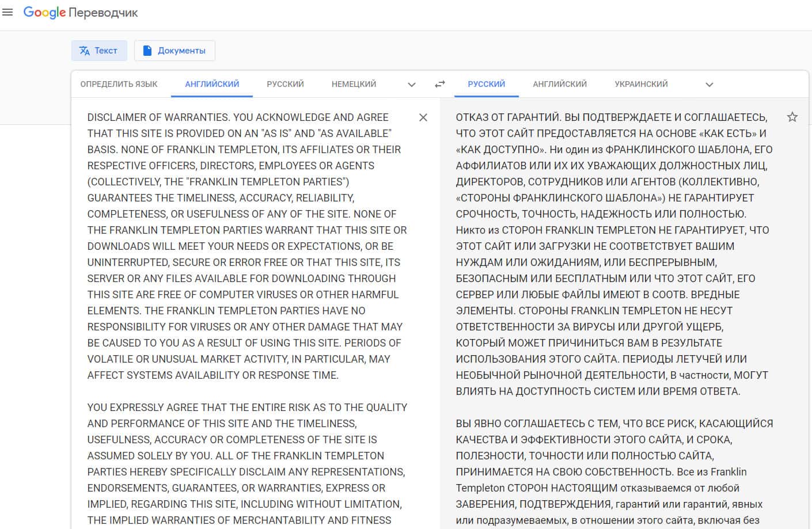Switch to Текст translation mode

click(98, 51)
